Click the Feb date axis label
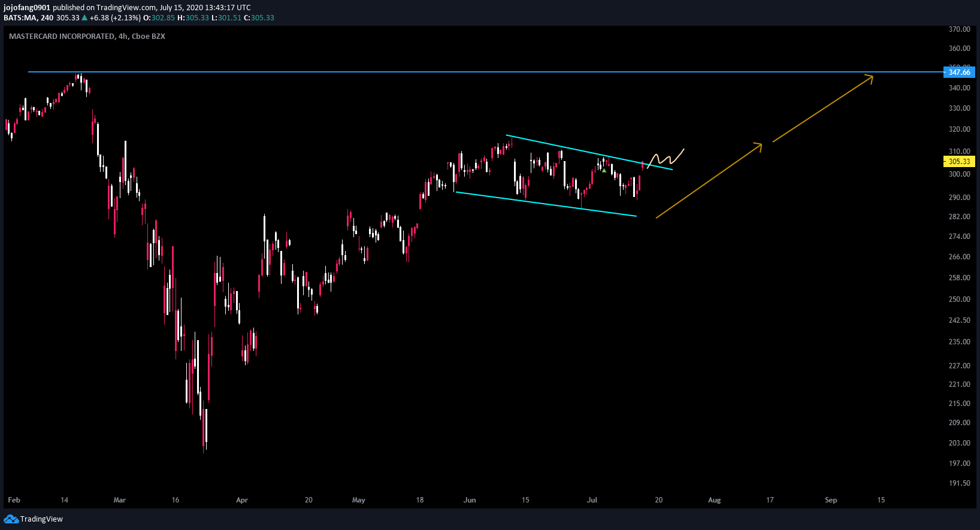This screenshot has height=530, width=980. pos(14,499)
